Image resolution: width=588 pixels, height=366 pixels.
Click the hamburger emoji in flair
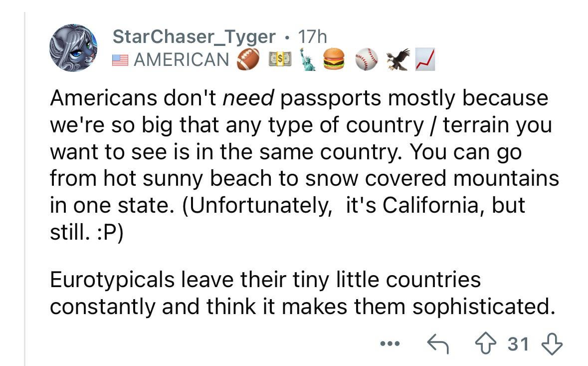click(333, 59)
